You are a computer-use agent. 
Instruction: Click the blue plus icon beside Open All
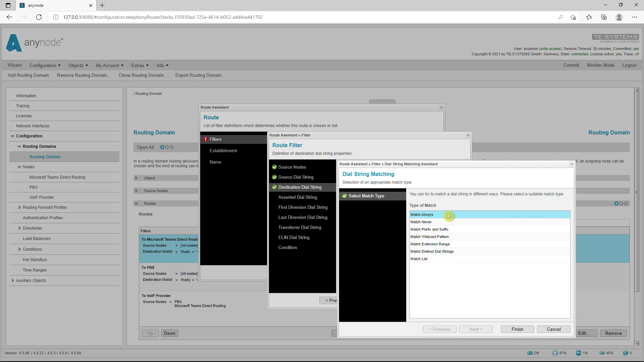coord(162,147)
